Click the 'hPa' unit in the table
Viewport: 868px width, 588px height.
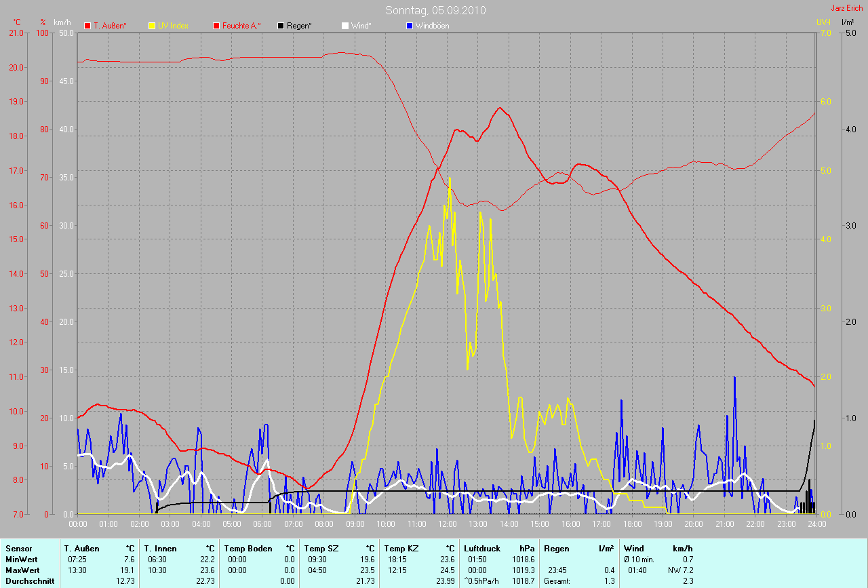tap(526, 549)
